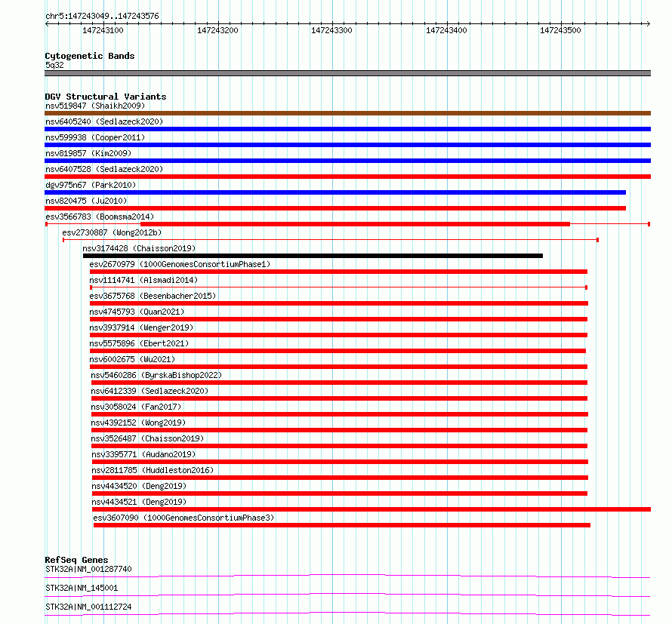Select the blue bar under nsv599938
672x624 pixels.
click(347, 145)
